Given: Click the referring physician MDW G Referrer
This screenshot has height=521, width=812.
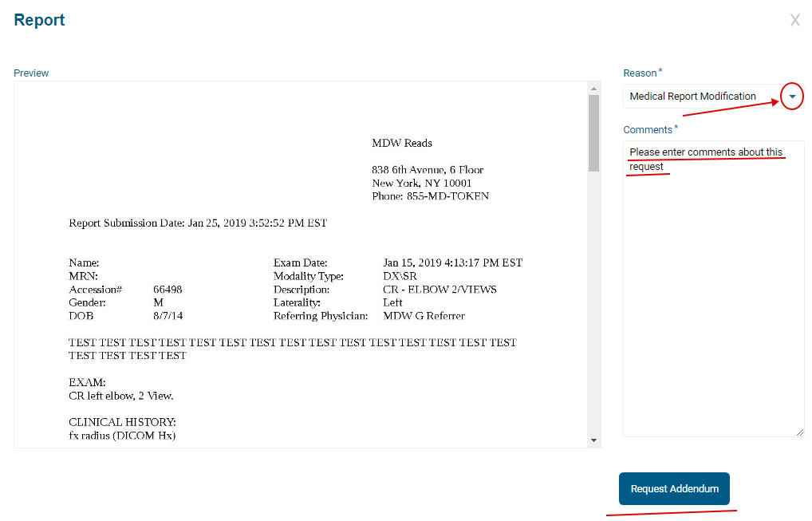Looking at the screenshot, I should pos(424,316).
